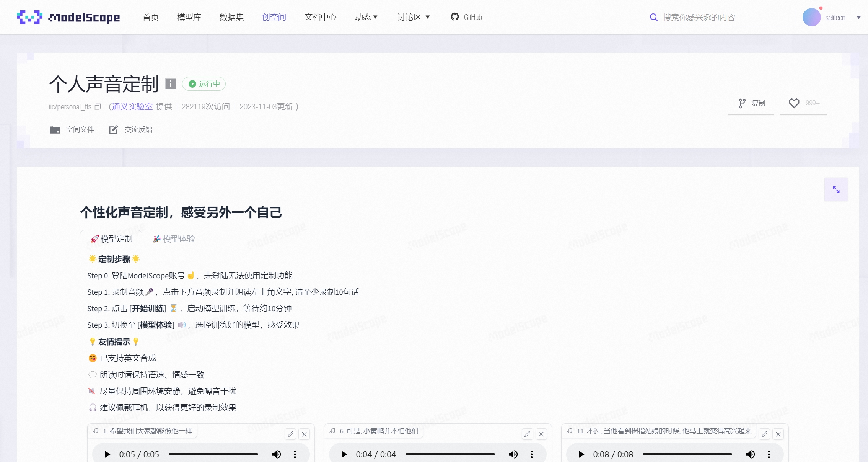This screenshot has width=868, height=462.
Task: Go to 首页 in navigation
Action: [x=151, y=17]
